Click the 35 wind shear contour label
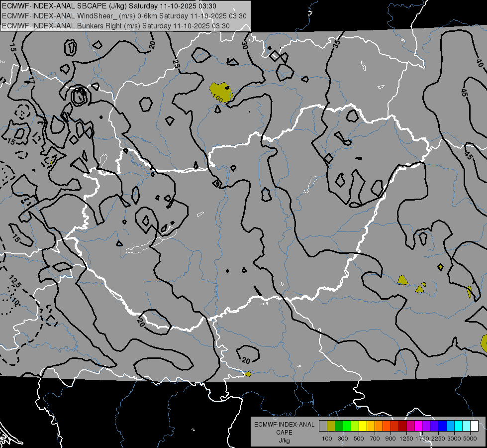The width and height of the screenshot is (487, 448). point(336,43)
